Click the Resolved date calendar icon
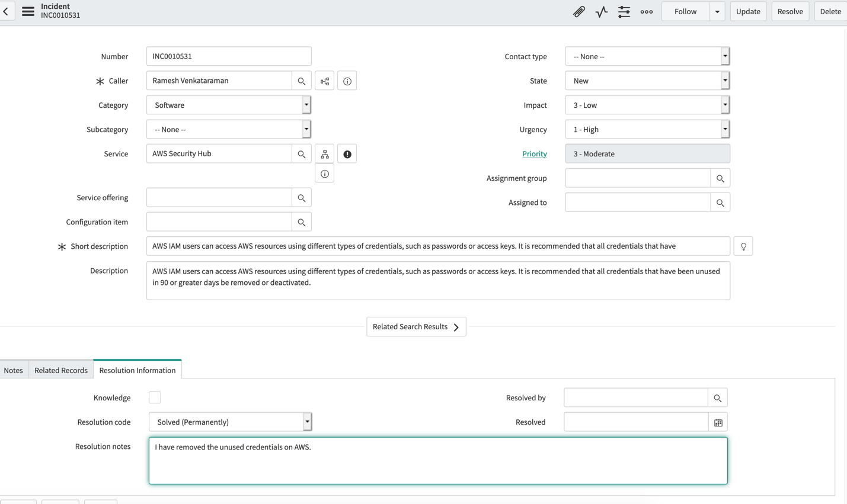 pos(718,422)
